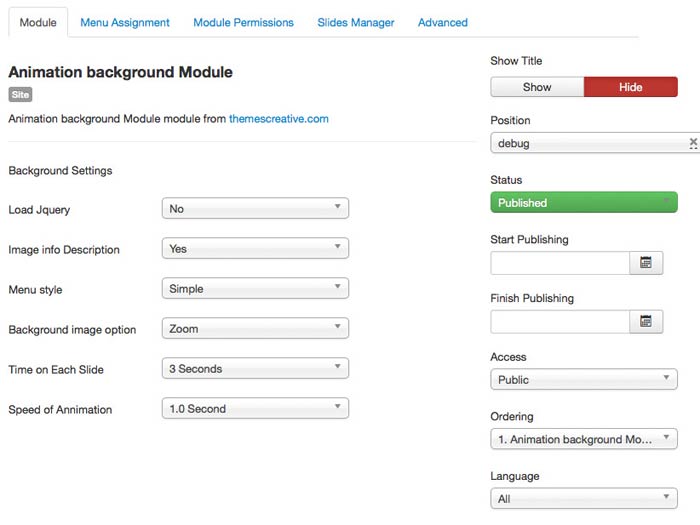Image resolution: width=700 pixels, height=525 pixels.
Task: Open the Speed of Annimation dropdown
Action: tap(255, 409)
